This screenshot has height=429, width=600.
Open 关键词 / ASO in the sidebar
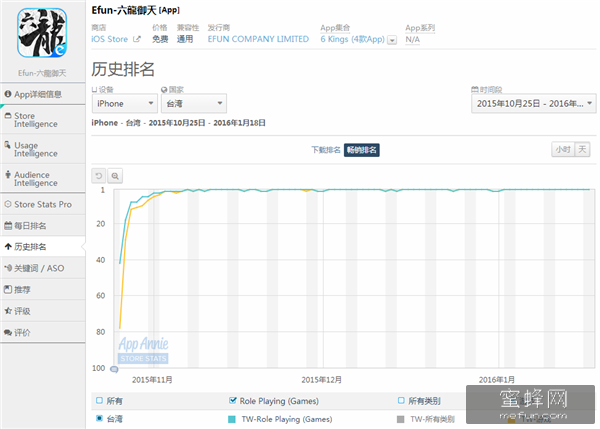tap(42, 268)
